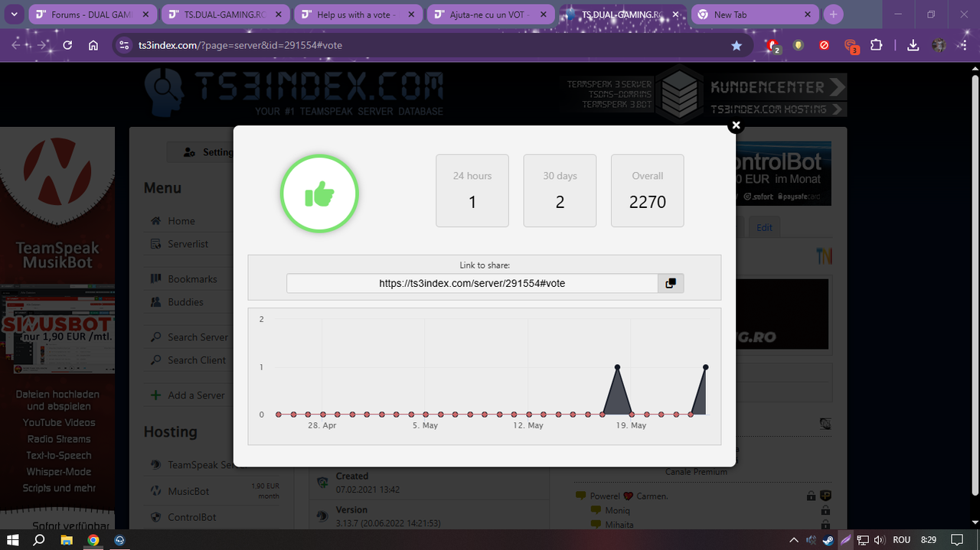
Task: Click the lock icon next to Powerel channel
Action: 810,496
